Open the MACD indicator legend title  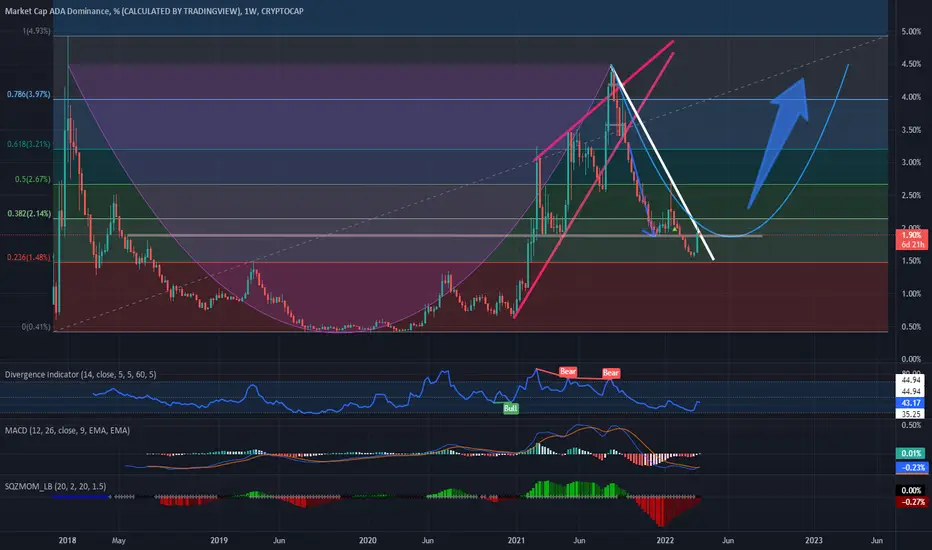click(x=67, y=430)
